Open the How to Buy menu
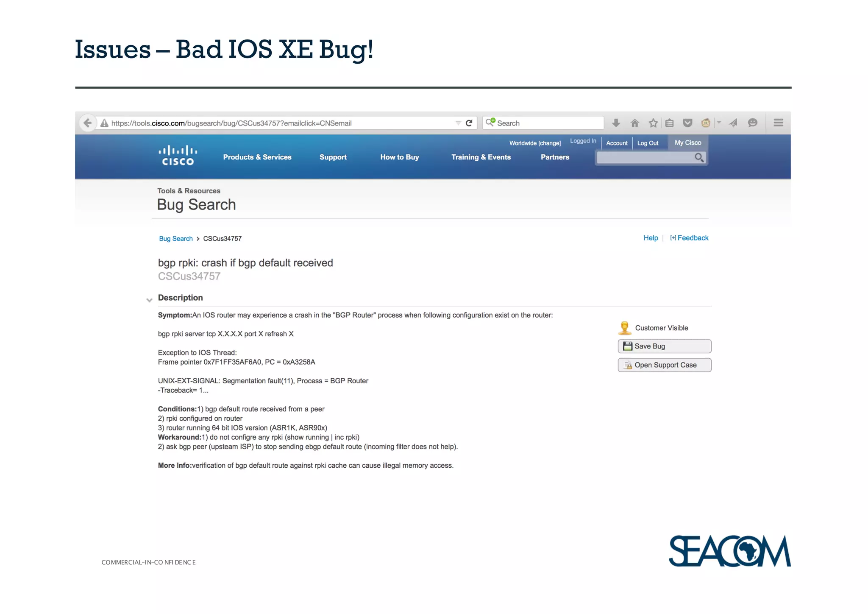This screenshot has width=868, height=614. point(400,157)
